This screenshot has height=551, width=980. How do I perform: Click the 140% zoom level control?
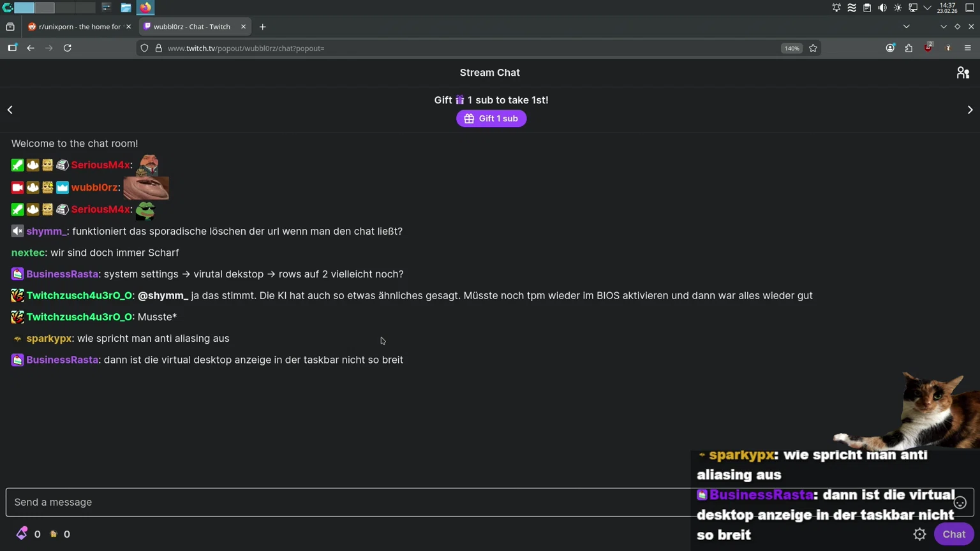pyautogui.click(x=791, y=48)
